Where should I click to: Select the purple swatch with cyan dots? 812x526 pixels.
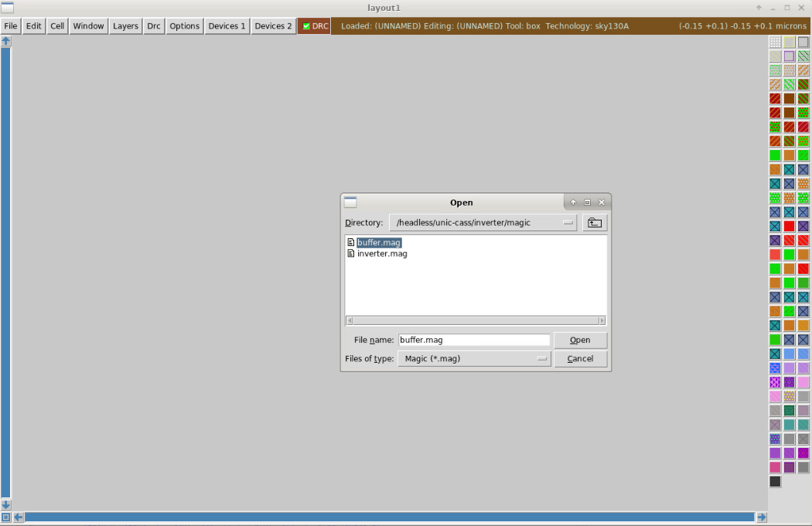coord(775,439)
